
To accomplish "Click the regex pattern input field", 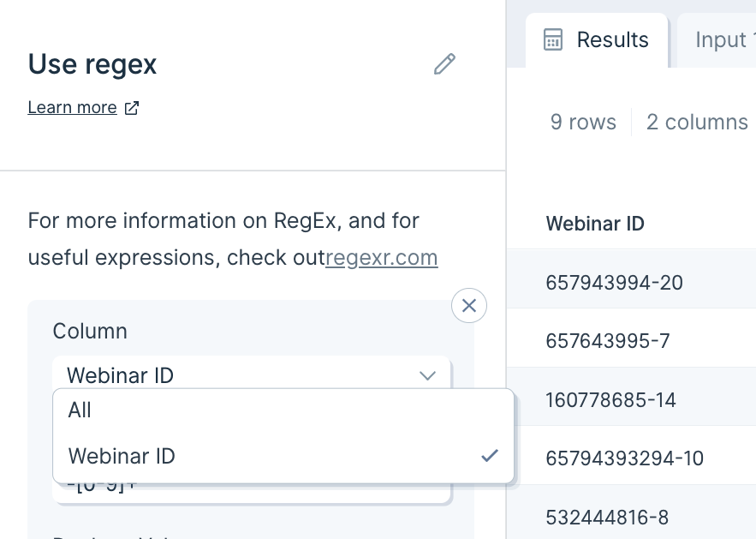I will (251, 492).
